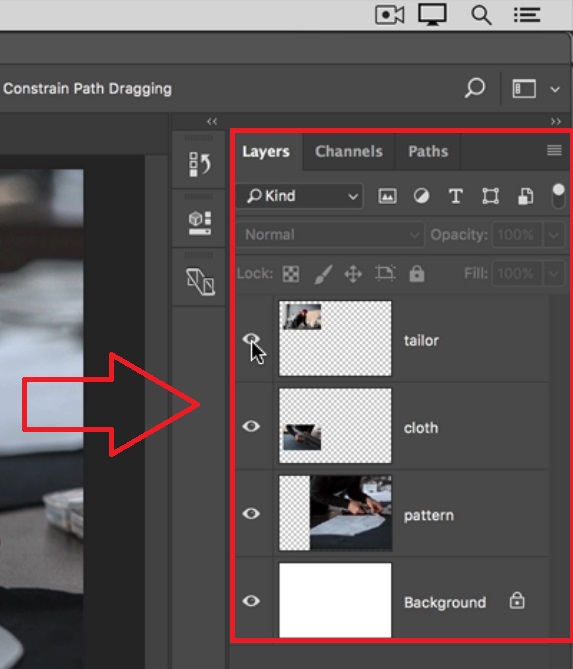Screen dimensions: 573x669
Task: Click the Background layer name
Action: 445,602
